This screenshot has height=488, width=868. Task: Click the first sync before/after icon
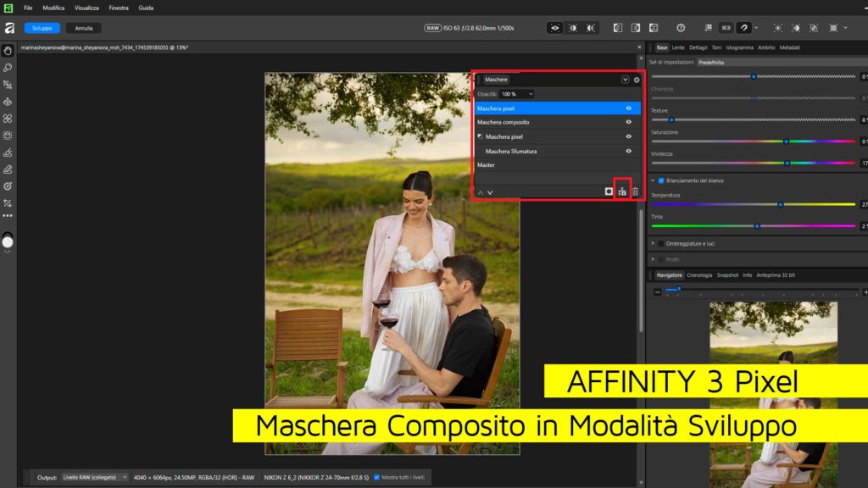tap(618, 28)
